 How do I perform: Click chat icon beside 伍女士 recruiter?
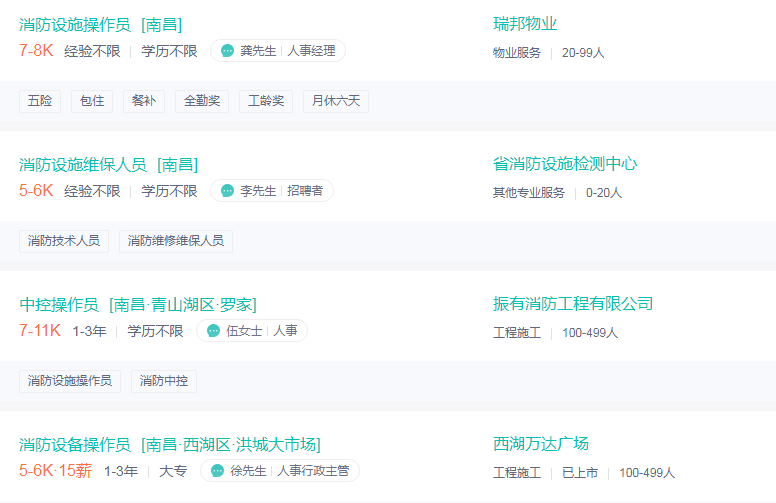[x=213, y=331]
